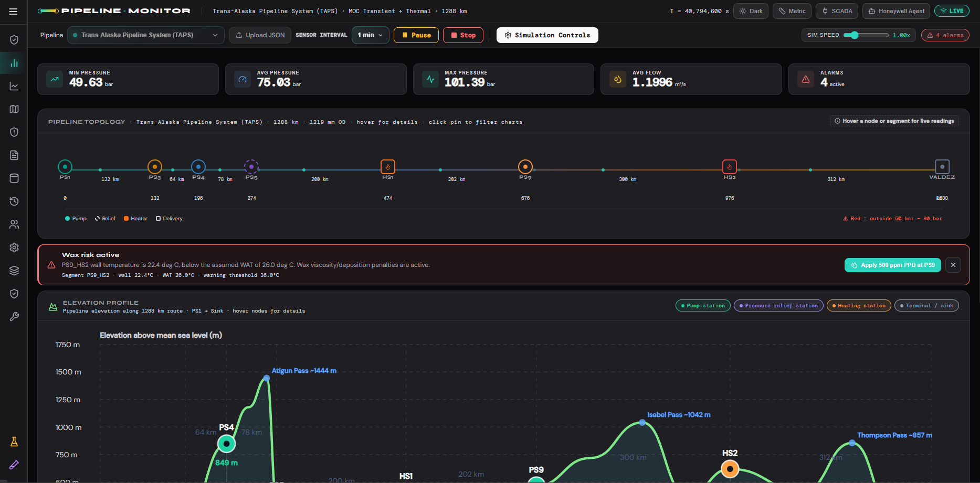Click PS9 pump node in topology

coord(525,167)
